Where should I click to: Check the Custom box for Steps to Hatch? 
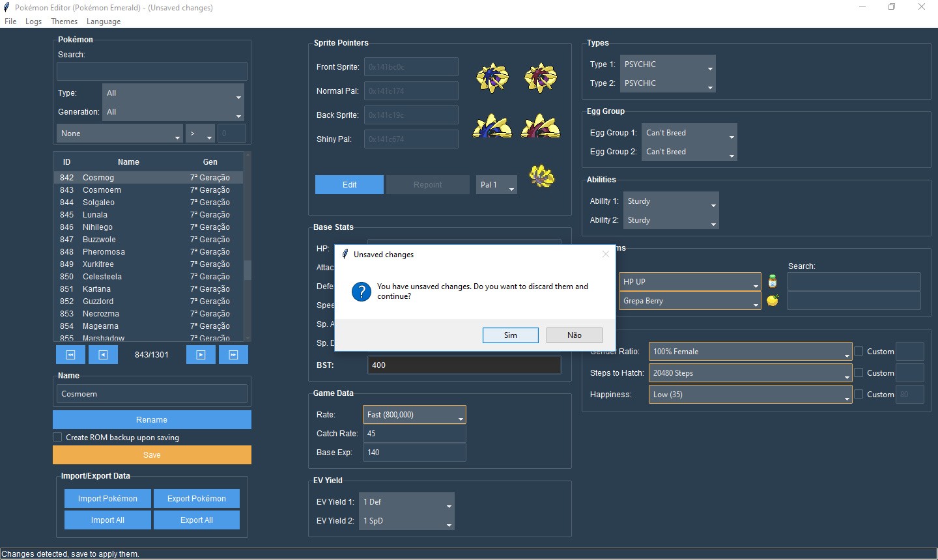(x=859, y=373)
